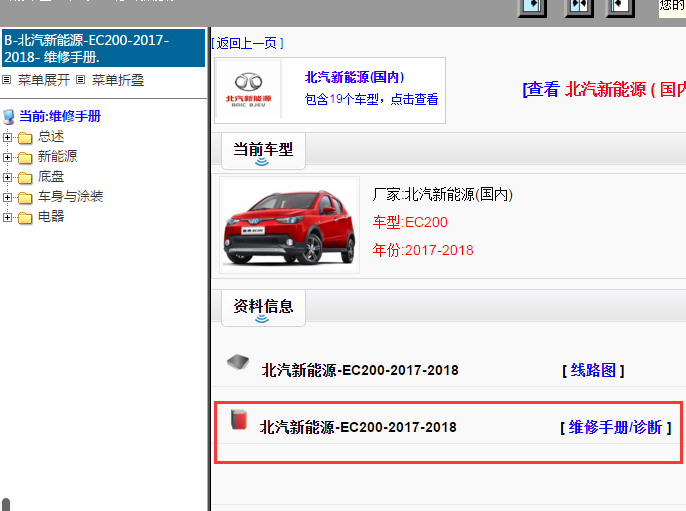Select the 资料信息 tab
The height and width of the screenshot is (511, 686).
[263, 308]
